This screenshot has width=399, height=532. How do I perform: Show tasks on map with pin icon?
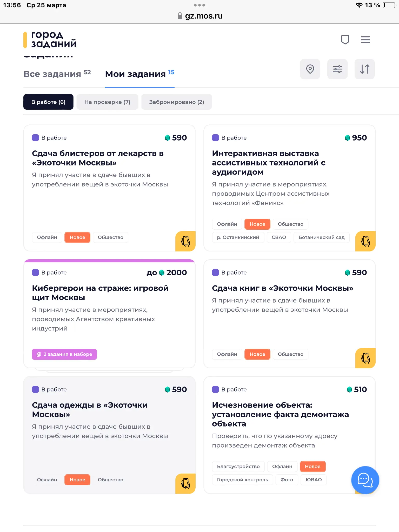[x=310, y=69]
